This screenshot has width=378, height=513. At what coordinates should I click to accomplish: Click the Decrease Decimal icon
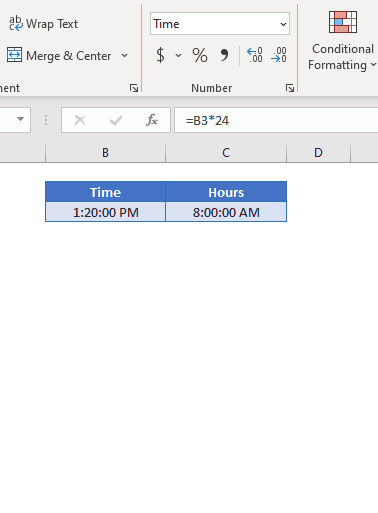tap(279, 55)
